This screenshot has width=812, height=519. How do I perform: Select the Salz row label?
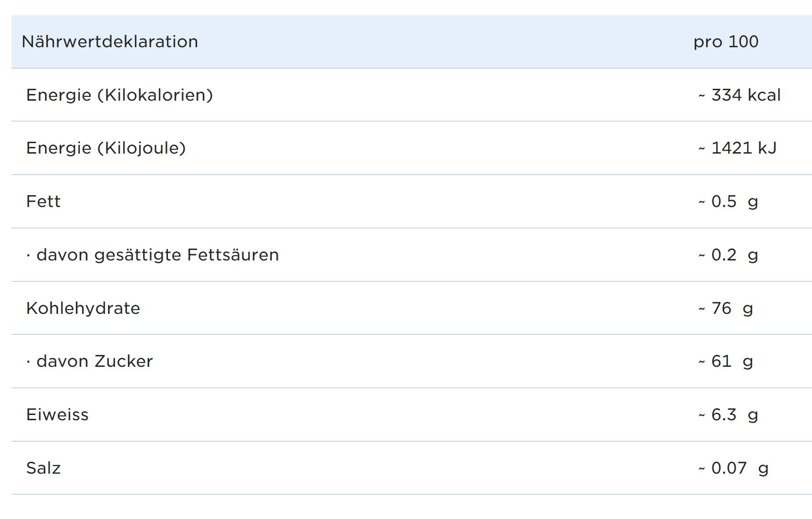pyautogui.click(x=43, y=468)
